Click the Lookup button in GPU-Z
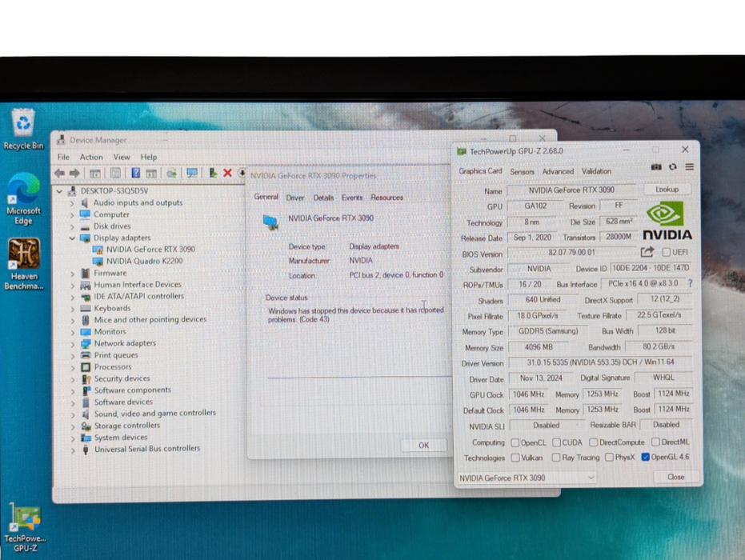Viewport: 745px width, 560px height. [667, 189]
